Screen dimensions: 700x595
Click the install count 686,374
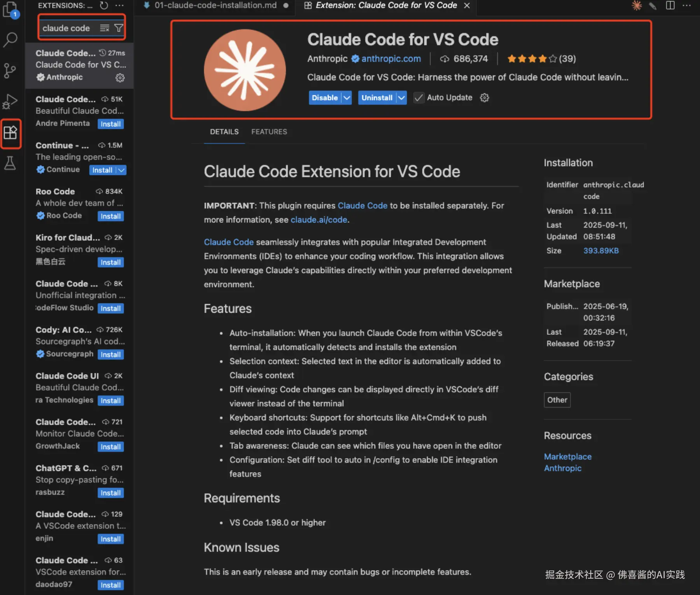(464, 59)
